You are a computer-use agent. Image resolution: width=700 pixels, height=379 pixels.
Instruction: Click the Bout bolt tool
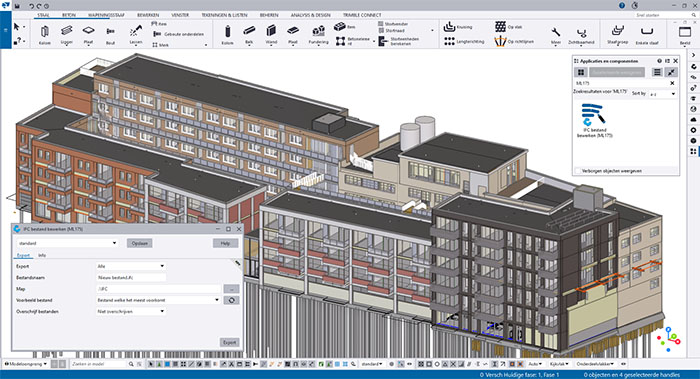(x=110, y=35)
